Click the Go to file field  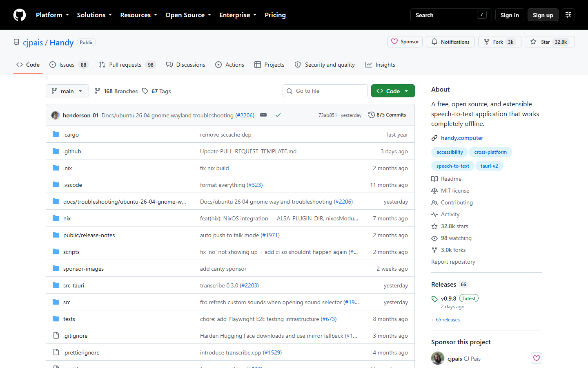(x=325, y=91)
